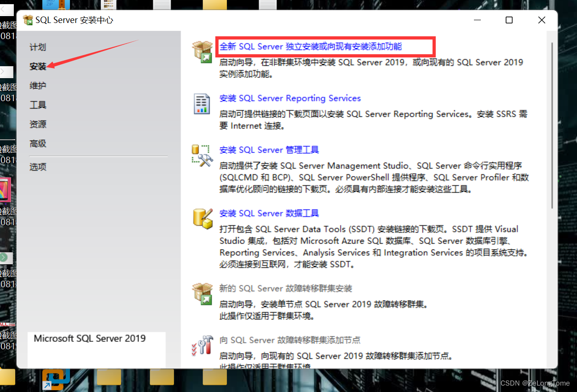Click SQL Server Installation Center title bar icon
The height and width of the screenshot is (392, 577).
click(28, 20)
